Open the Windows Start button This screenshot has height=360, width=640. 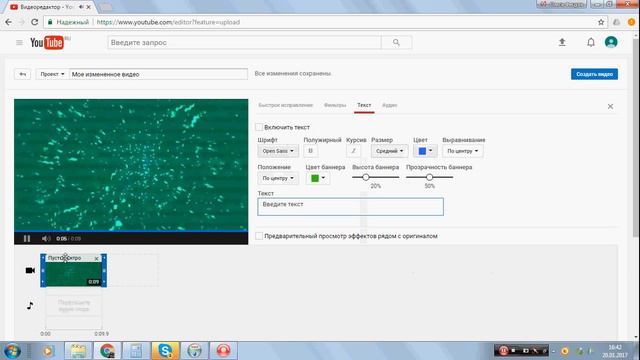[12, 351]
